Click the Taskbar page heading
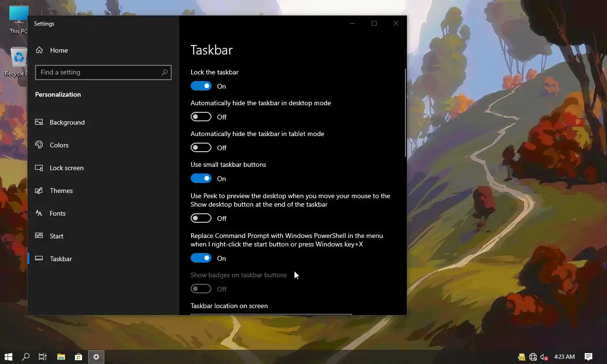607x364 pixels. [x=212, y=50]
